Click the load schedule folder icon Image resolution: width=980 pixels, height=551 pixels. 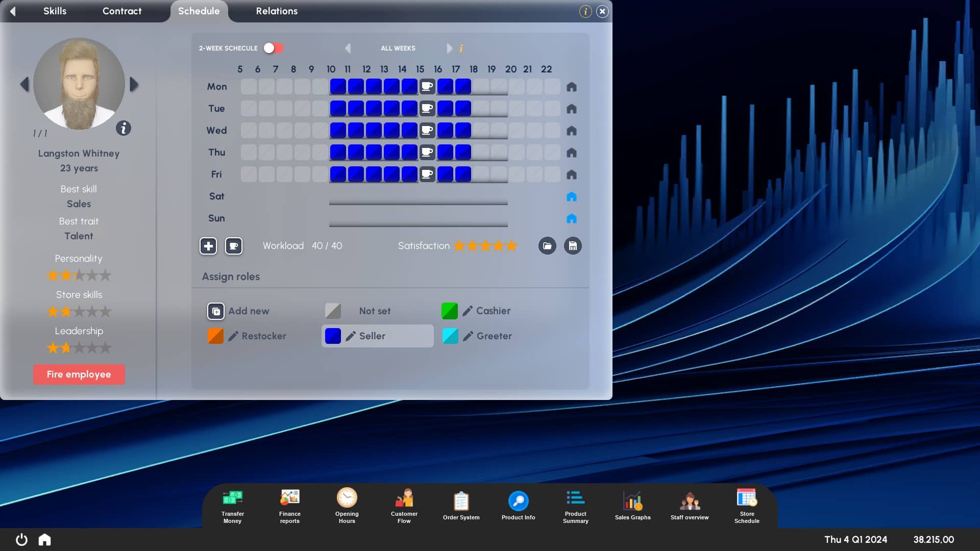coord(547,246)
